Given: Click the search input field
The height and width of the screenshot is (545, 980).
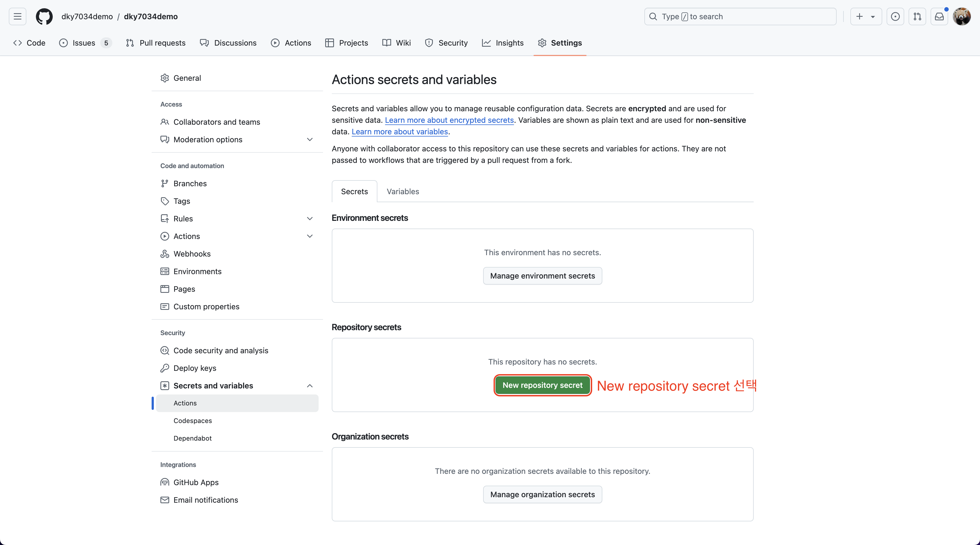Looking at the screenshot, I should coord(740,16).
